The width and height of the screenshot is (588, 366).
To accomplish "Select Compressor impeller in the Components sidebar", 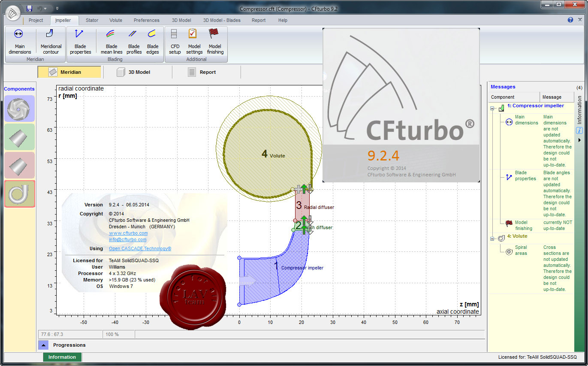I will [x=19, y=109].
